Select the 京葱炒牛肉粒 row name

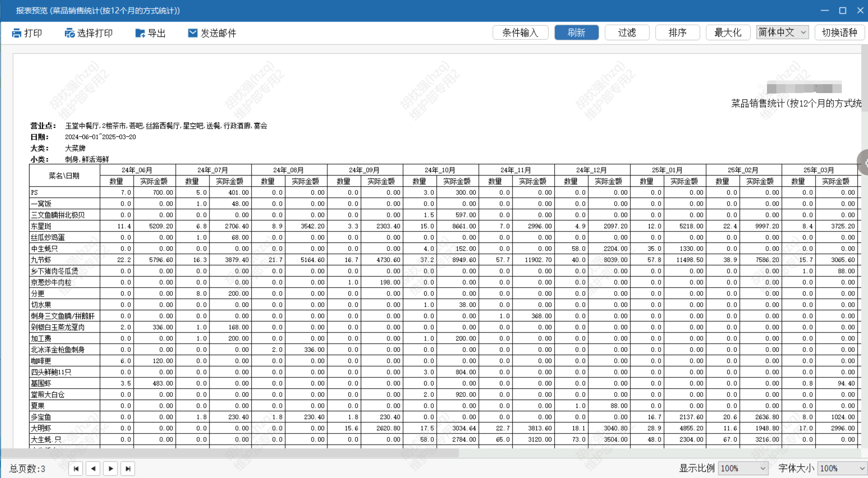(x=65, y=282)
